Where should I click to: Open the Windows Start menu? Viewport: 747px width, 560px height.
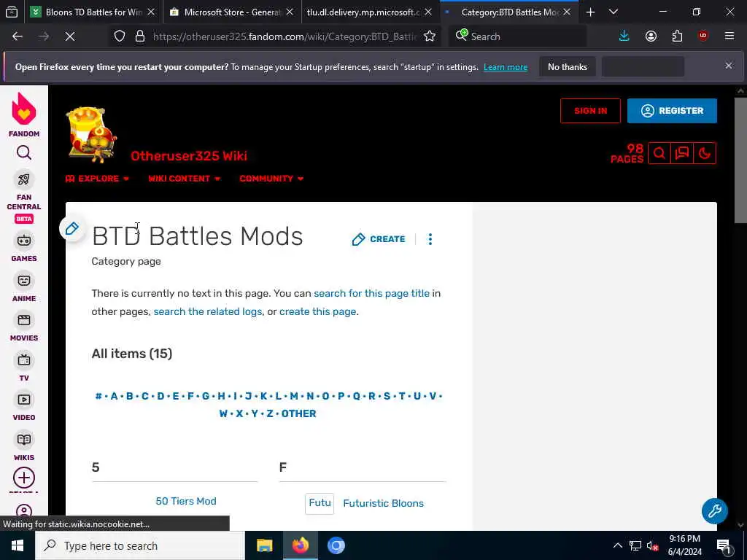pyautogui.click(x=18, y=545)
